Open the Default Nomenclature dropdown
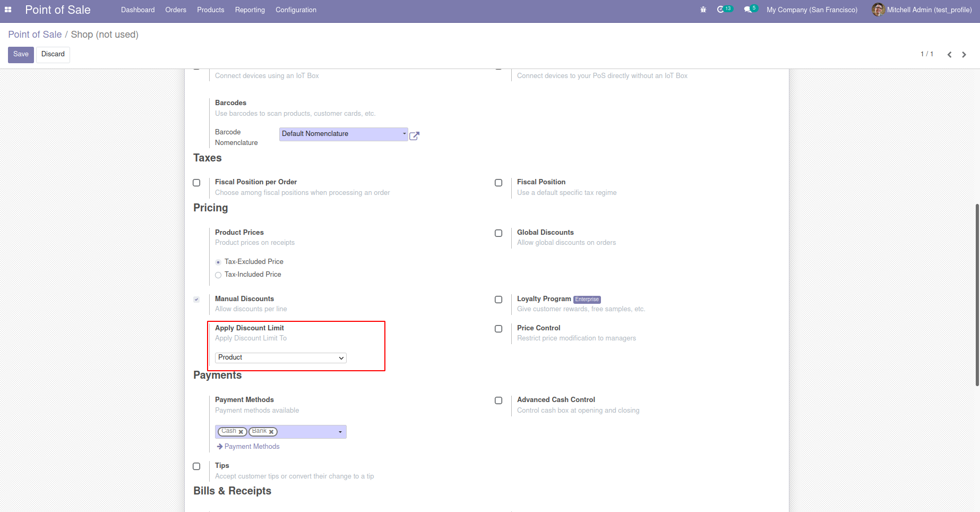 click(x=343, y=134)
